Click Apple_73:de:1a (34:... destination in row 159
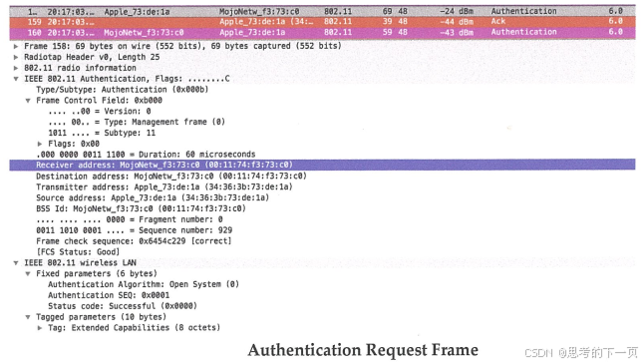 pyautogui.click(x=266, y=22)
